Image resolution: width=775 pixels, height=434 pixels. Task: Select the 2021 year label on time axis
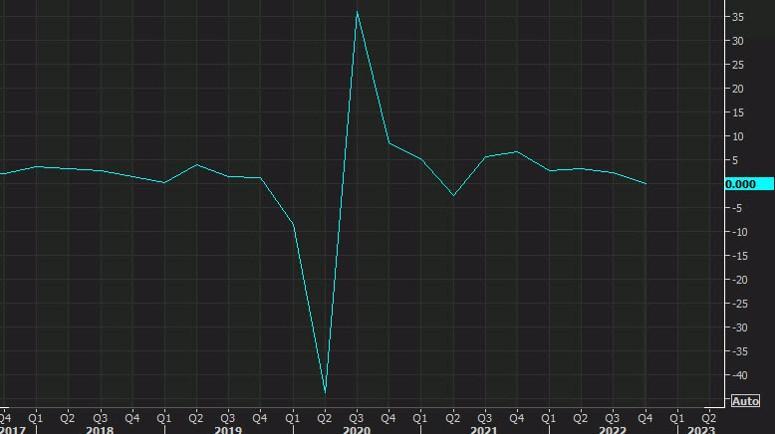click(x=484, y=429)
